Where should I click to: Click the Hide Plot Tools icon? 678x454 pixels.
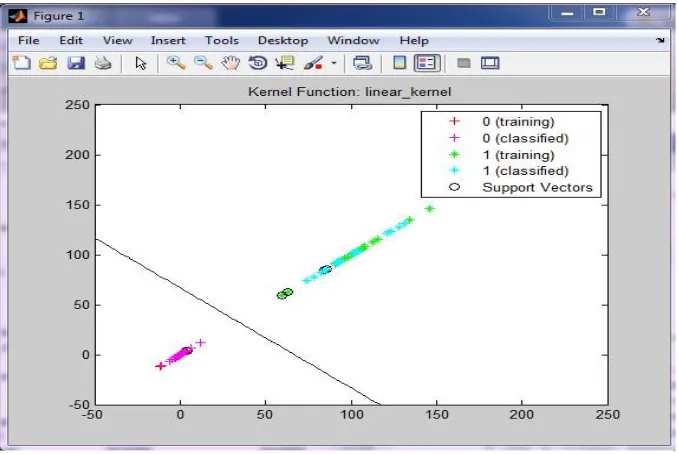tap(464, 63)
